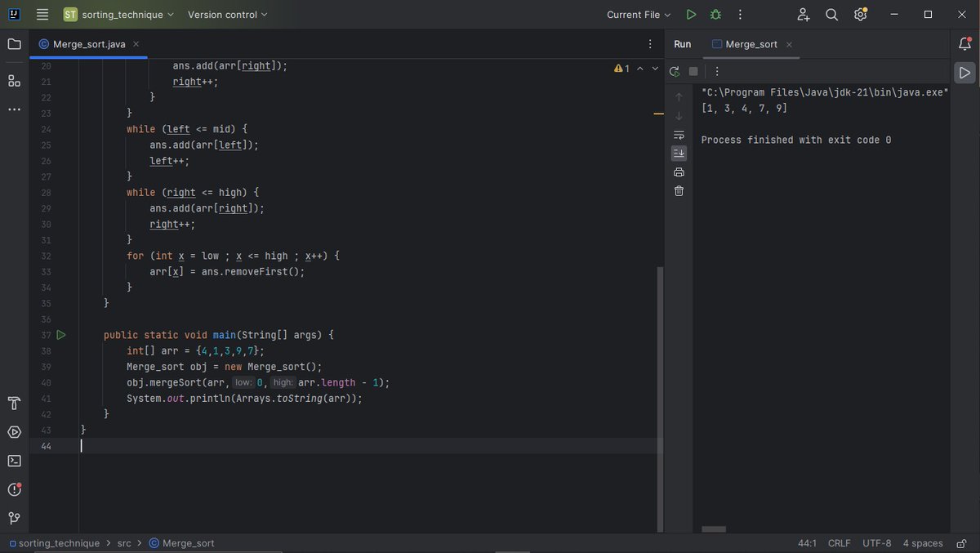Open editor tab options three-dot menu
Screen dimensions: 980x553
[x=650, y=44]
